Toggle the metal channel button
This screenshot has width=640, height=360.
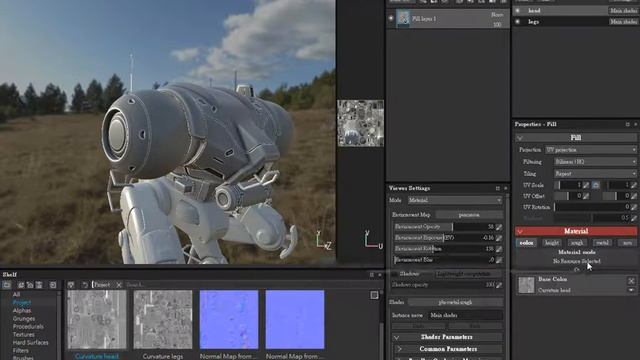602,243
